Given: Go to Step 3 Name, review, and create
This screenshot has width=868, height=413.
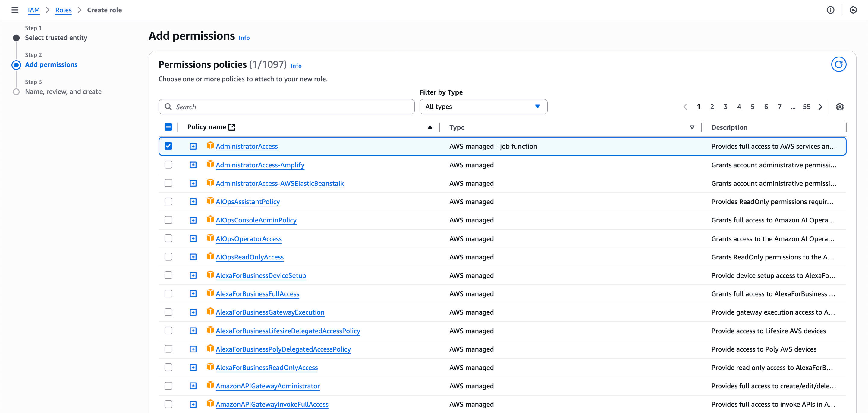Looking at the screenshot, I should [63, 91].
